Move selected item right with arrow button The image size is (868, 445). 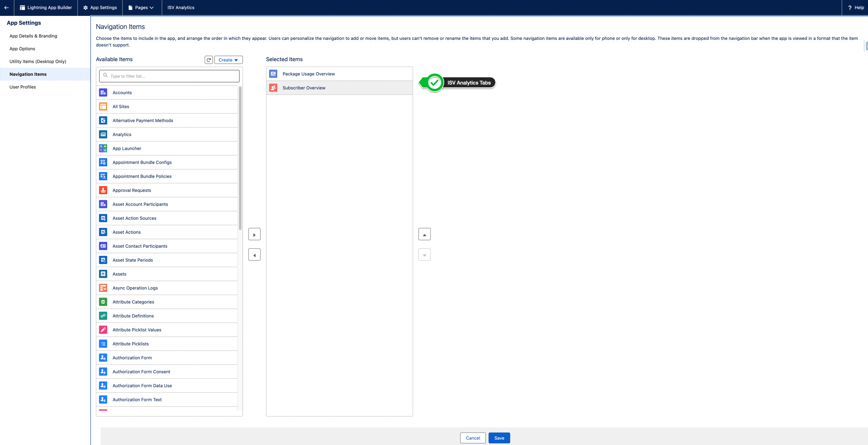[254, 234]
